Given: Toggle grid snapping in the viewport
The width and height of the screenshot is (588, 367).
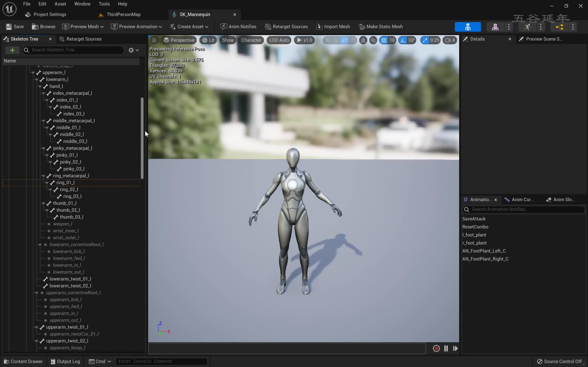Looking at the screenshot, I should [x=384, y=40].
